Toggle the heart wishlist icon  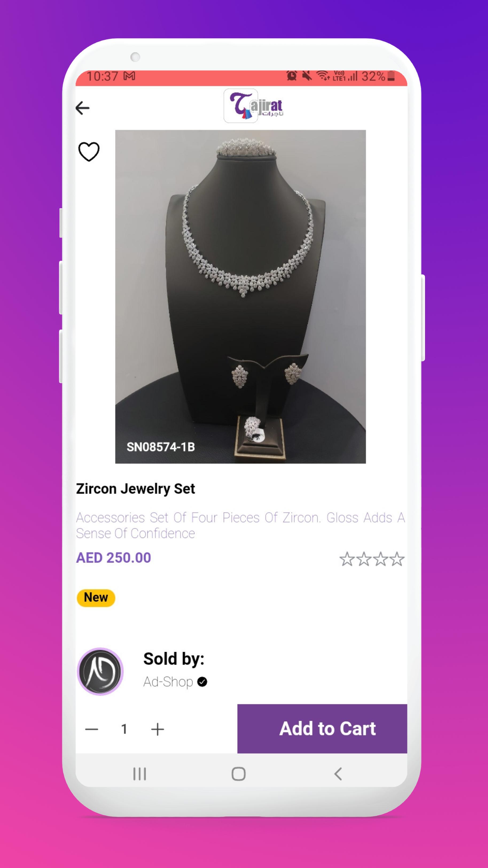click(89, 152)
